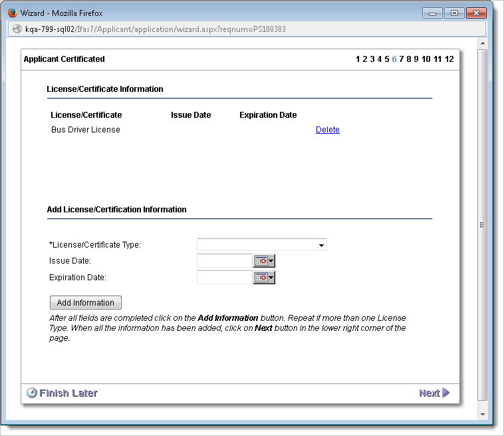Click the Finish Later link
The height and width of the screenshot is (436, 504).
[68, 393]
